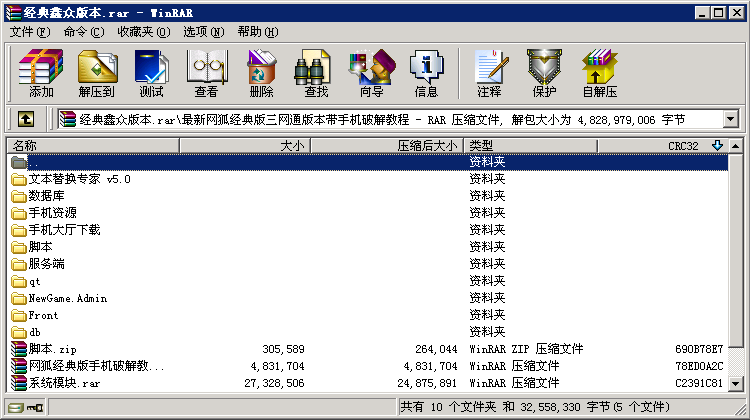
Task: Select the 数据库 folder
Action: pos(47,196)
